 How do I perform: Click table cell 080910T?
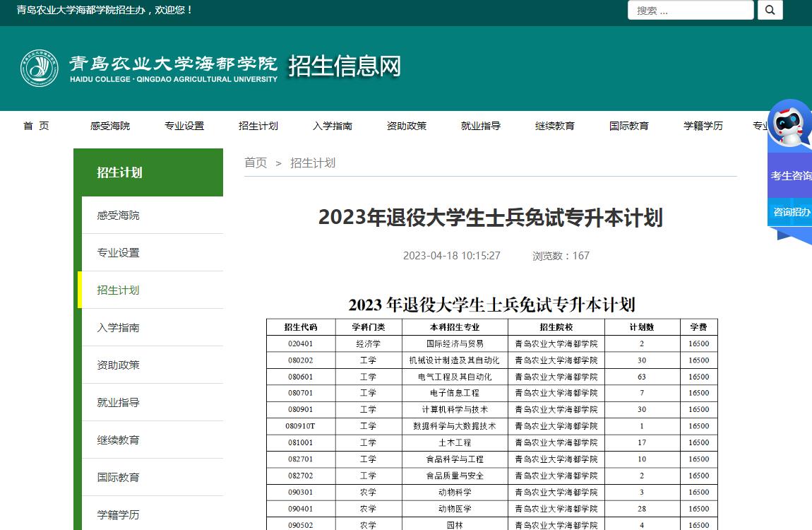pyautogui.click(x=301, y=426)
